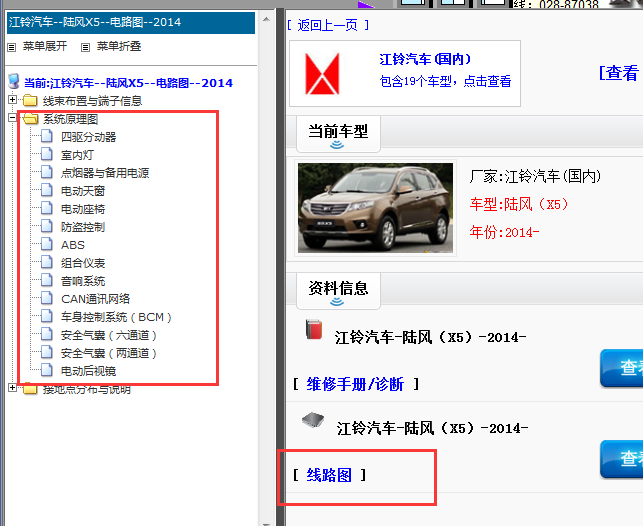Click the grey module icon for 线路图
The width and height of the screenshot is (643, 526).
pyautogui.click(x=313, y=420)
